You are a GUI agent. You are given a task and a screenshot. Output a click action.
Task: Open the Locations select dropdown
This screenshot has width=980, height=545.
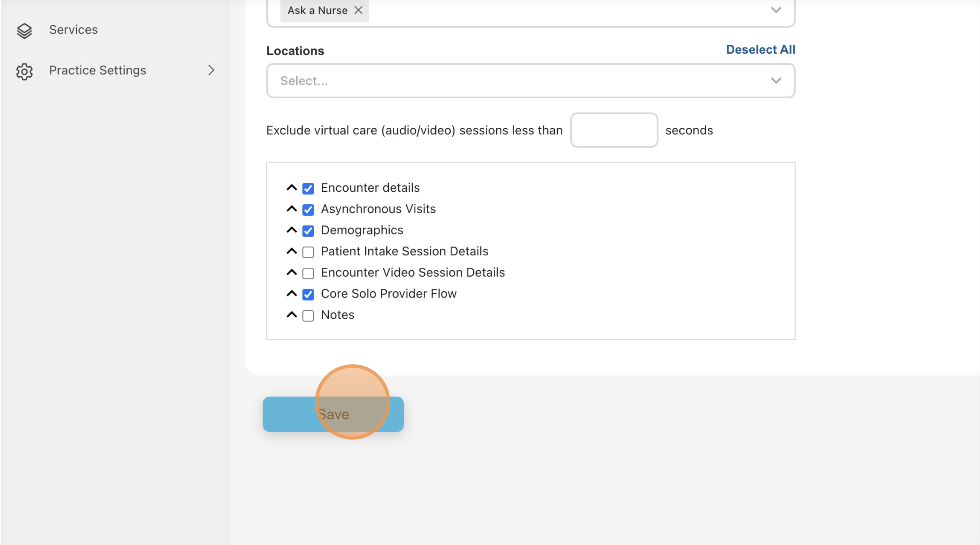click(x=530, y=81)
